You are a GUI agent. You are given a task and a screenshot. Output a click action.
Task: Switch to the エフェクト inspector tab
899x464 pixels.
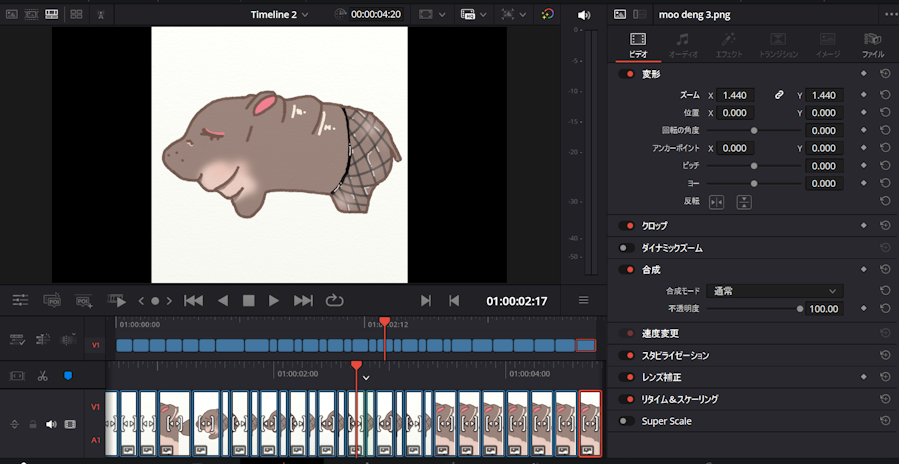(x=729, y=45)
